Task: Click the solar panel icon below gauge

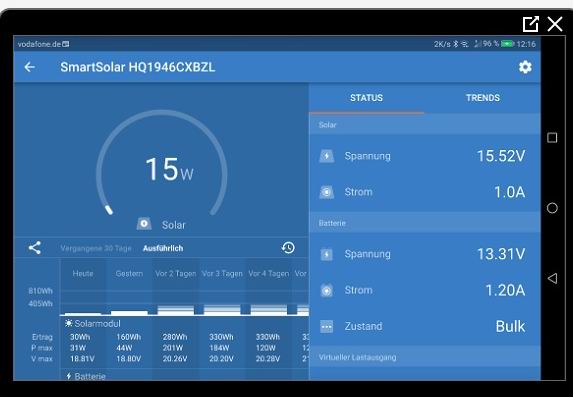Action: [144, 224]
